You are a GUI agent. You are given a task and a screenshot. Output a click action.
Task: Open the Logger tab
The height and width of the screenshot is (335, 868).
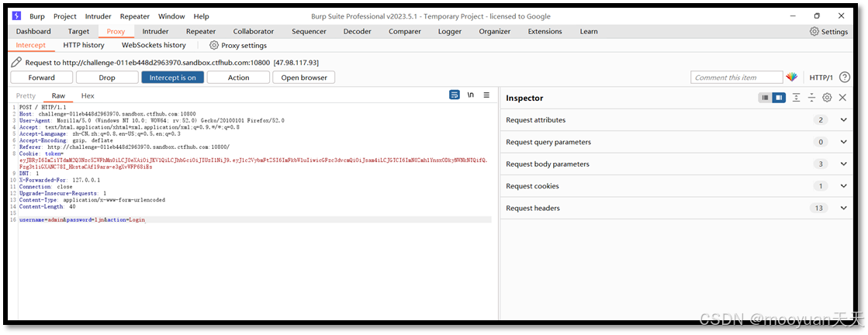[x=449, y=32]
